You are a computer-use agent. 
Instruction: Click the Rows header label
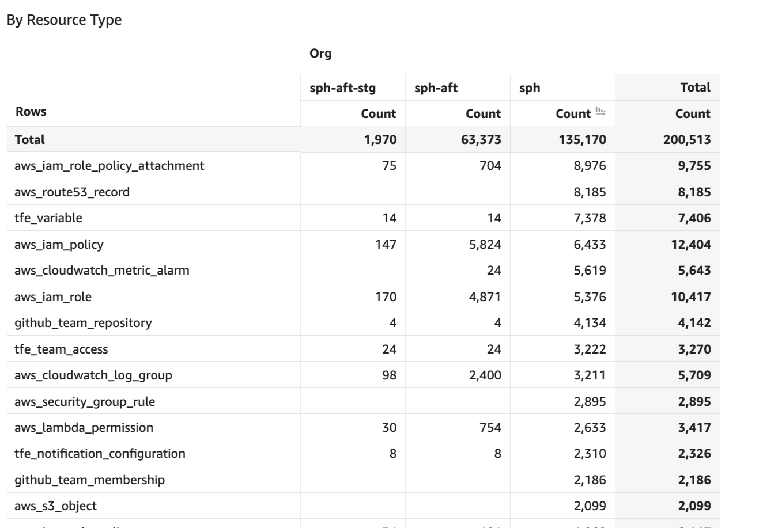click(x=31, y=112)
